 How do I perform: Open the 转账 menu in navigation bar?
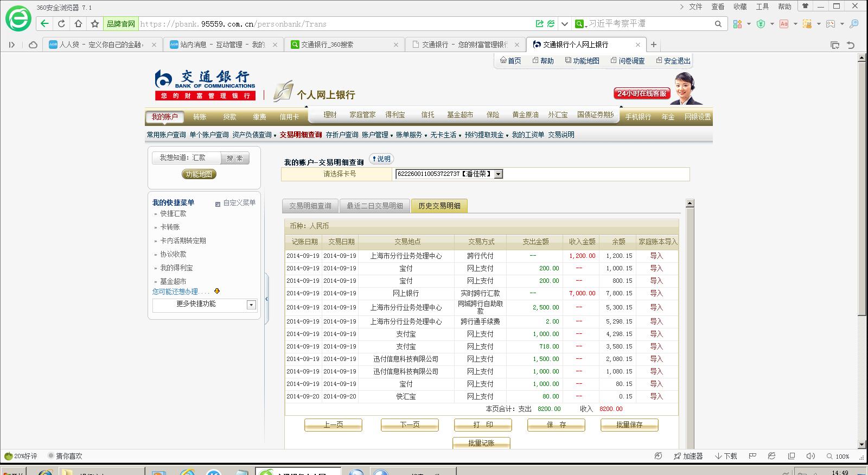tap(200, 117)
